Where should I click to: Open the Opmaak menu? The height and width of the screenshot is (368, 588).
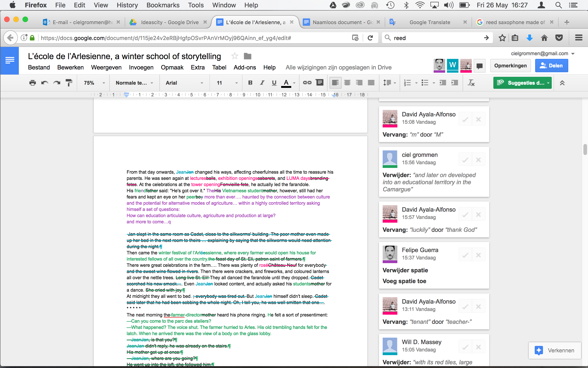(x=172, y=67)
